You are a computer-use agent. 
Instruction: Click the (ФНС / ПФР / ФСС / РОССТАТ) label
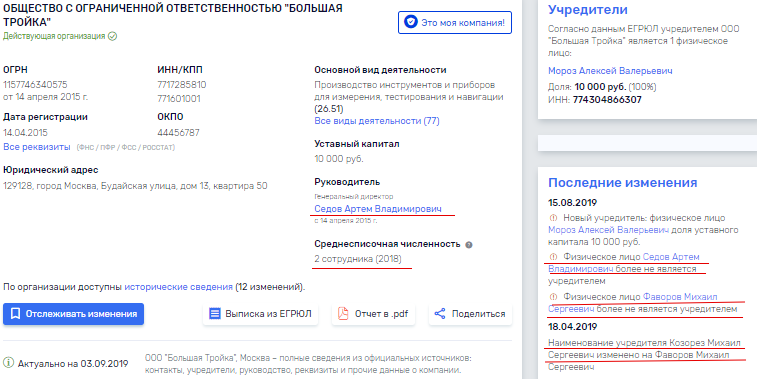126,147
